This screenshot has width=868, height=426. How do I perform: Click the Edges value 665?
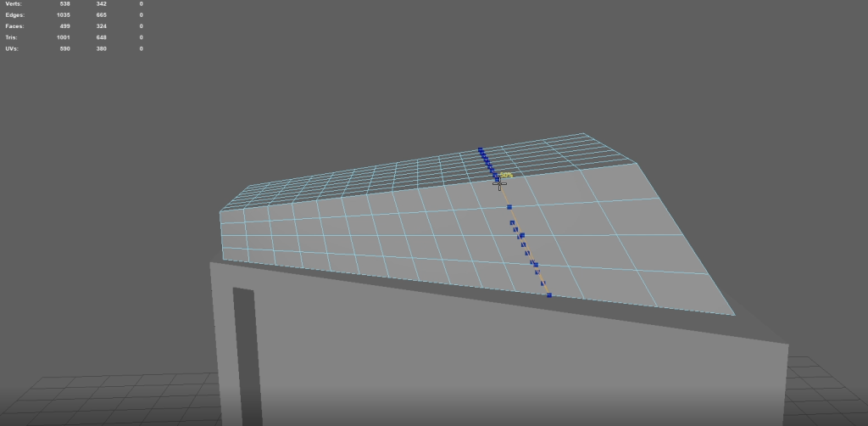pos(102,15)
